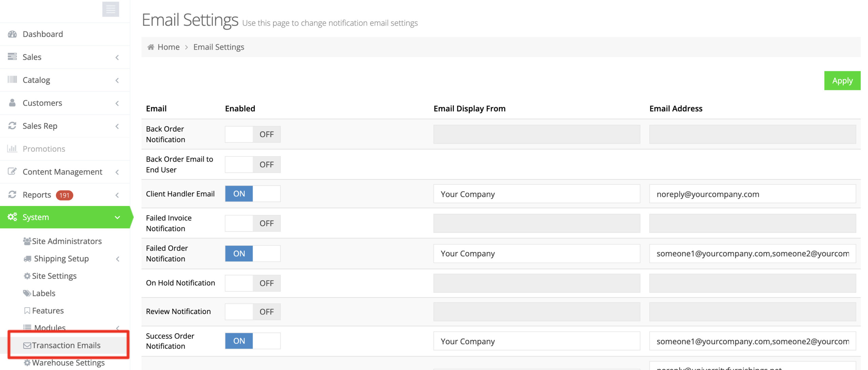Viewport: 868px width, 370px height.
Task: Click the Content Management edit icon
Action: 12,171
